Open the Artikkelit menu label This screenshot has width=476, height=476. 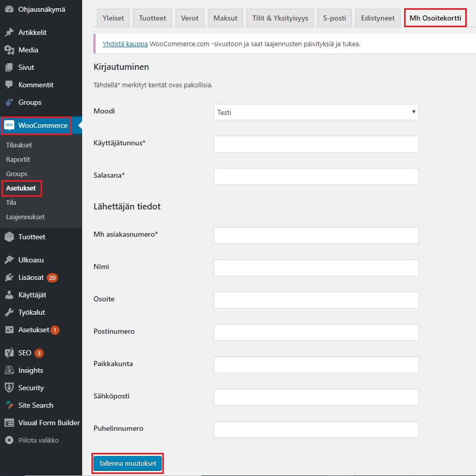[x=32, y=32]
